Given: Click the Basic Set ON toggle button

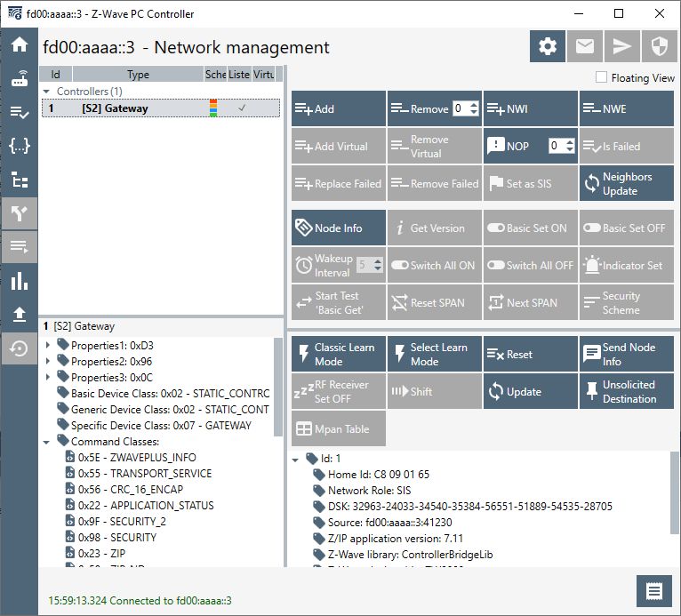Looking at the screenshot, I should point(530,228).
